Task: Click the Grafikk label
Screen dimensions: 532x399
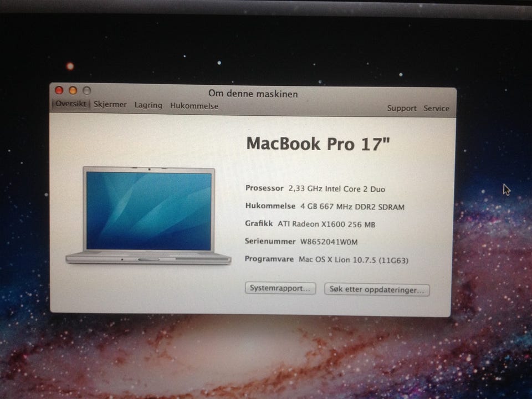Action: (x=259, y=223)
